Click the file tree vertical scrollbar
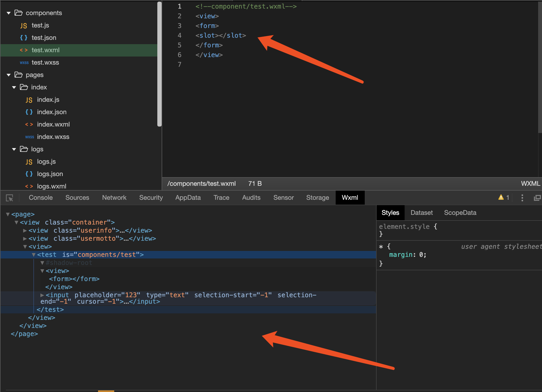Image resolution: width=542 pixels, height=392 pixels. coord(159,65)
